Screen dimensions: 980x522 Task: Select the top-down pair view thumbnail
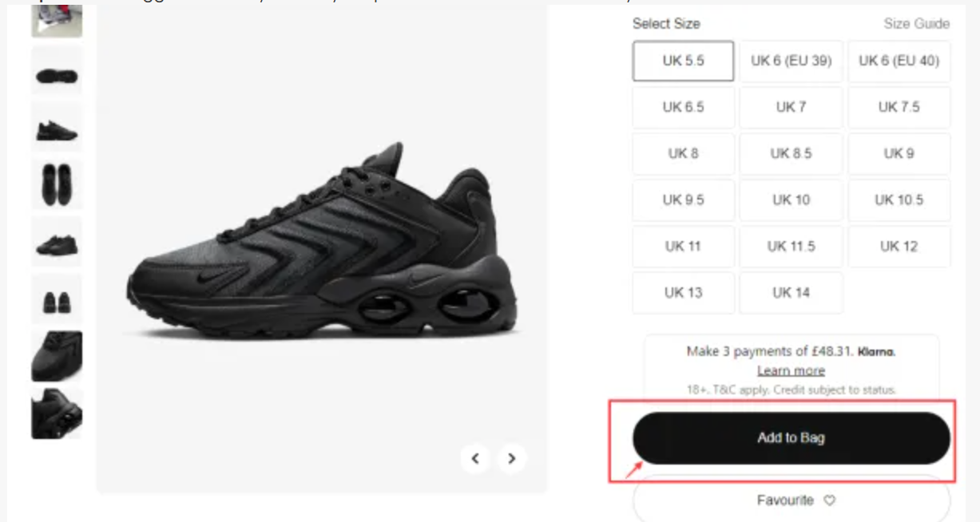coord(57,185)
